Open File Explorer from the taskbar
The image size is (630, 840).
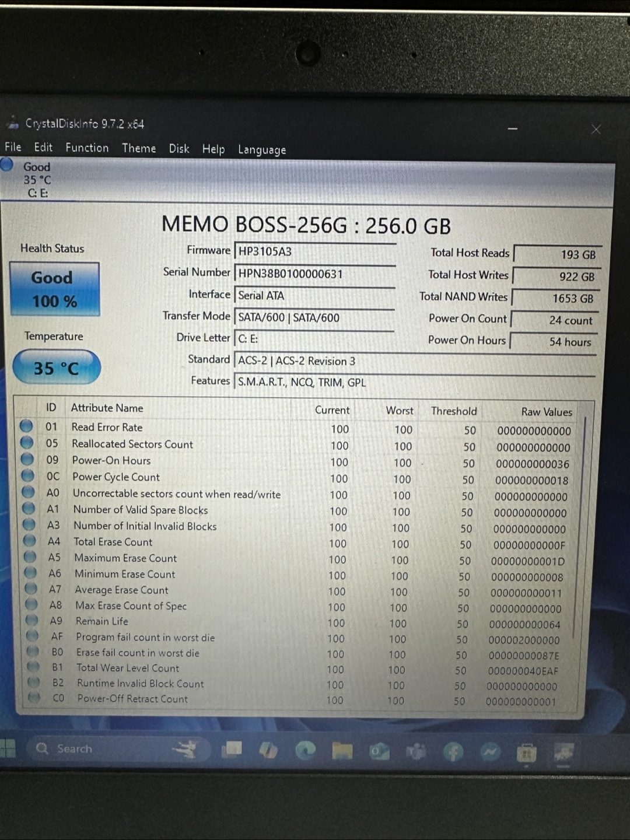(342, 751)
